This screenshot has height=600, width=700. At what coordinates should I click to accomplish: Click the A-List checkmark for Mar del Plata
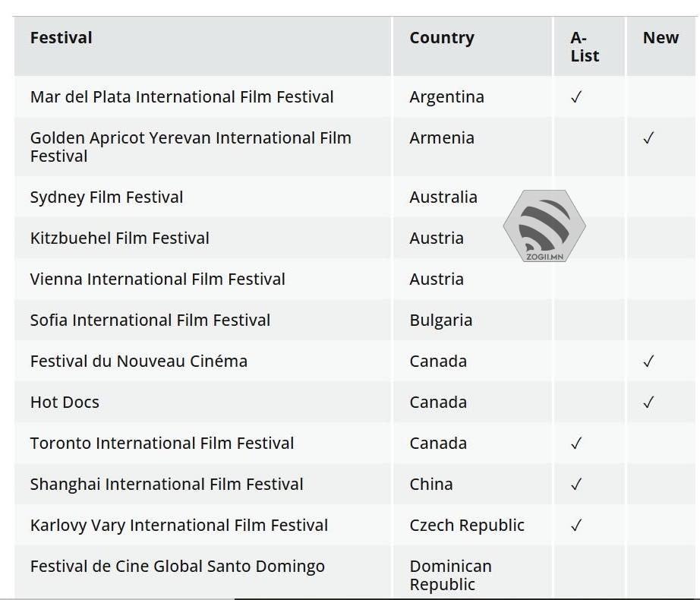click(576, 97)
